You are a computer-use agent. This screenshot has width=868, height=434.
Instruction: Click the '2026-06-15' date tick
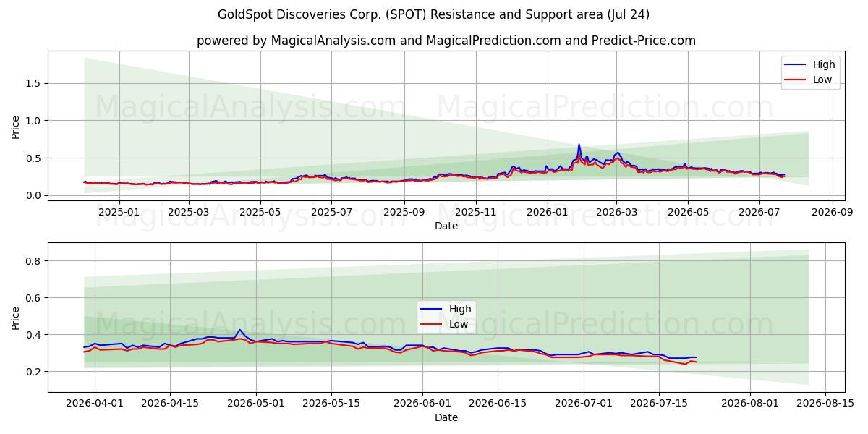498,404
